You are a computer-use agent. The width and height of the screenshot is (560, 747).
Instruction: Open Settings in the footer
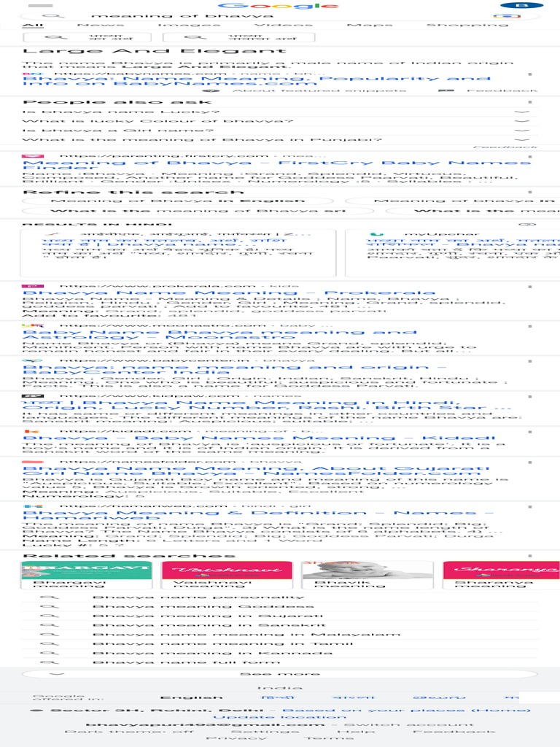click(x=265, y=731)
